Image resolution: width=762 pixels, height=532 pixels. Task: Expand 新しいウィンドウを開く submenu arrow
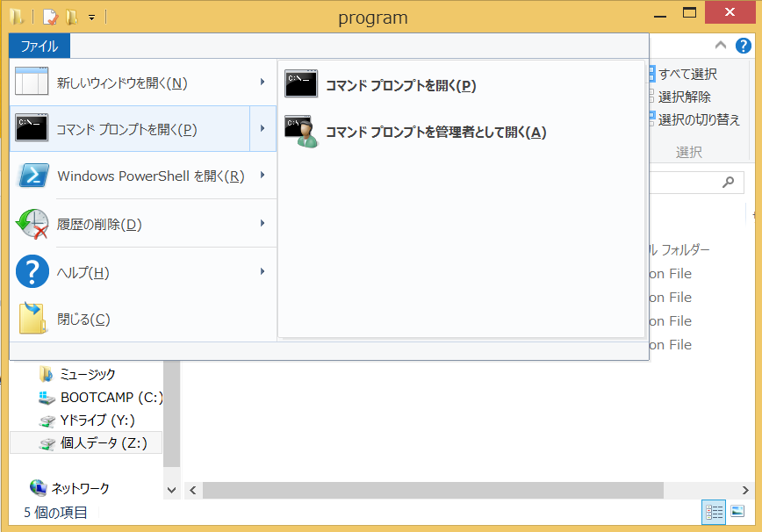click(262, 82)
